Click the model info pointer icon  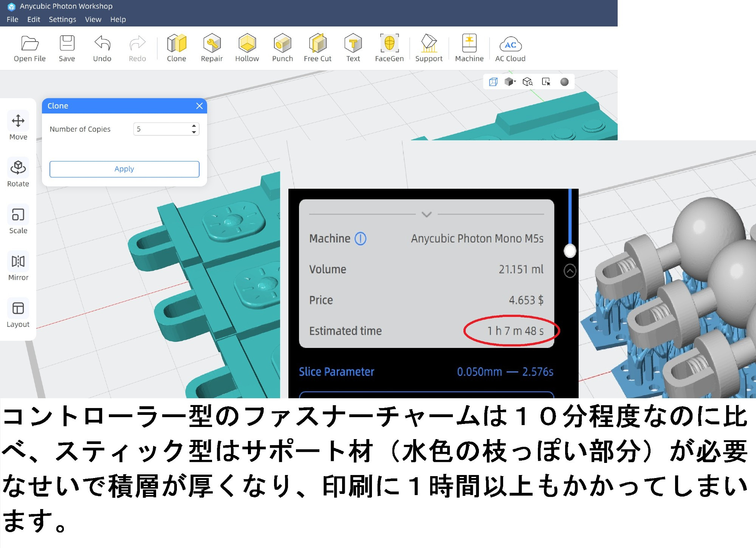[x=546, y=82]
